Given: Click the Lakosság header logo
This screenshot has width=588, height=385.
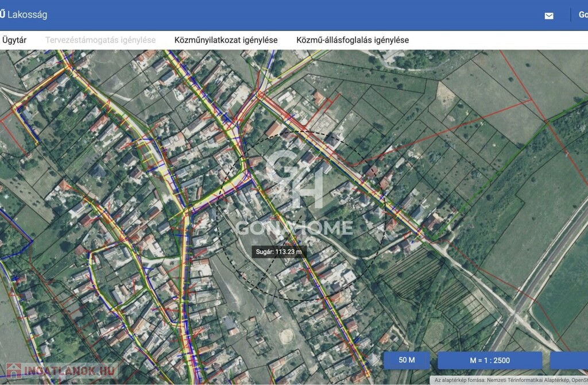Looking at the screenshot, I should (x=24, y=14).
